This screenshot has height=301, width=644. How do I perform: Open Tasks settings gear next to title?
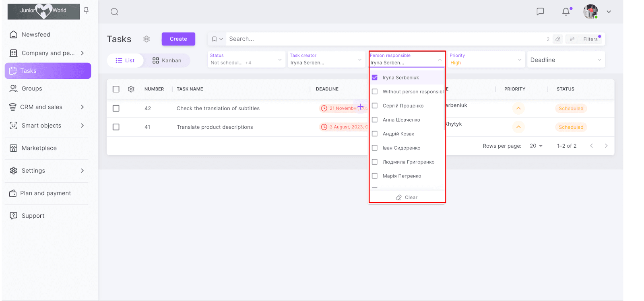coord(147,39)
